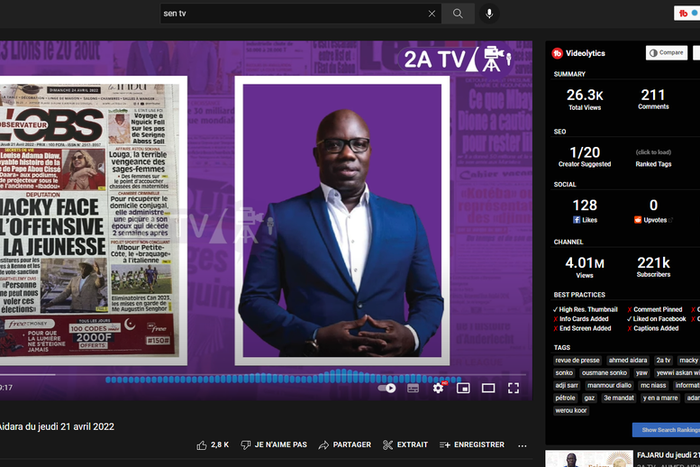Click the 'gaz' tag

click(x=589, y=398)
